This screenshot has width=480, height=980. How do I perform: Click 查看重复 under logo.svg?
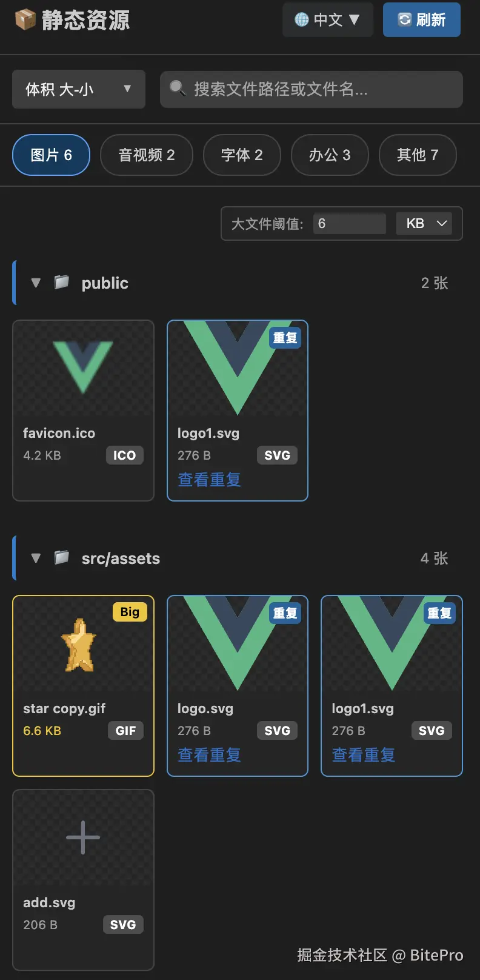click(209, 755)
